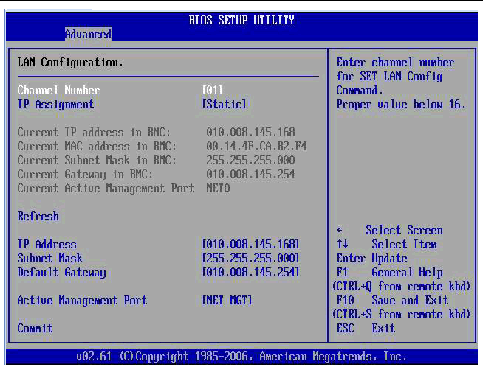
Task: Click the Current Gateway in BMC label
Action: (x=85, y=174)
